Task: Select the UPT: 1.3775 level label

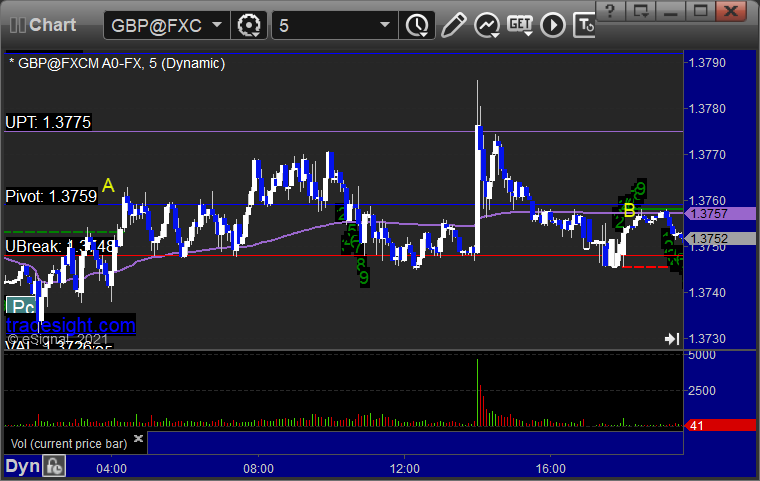Action: [x=48, y=122]
